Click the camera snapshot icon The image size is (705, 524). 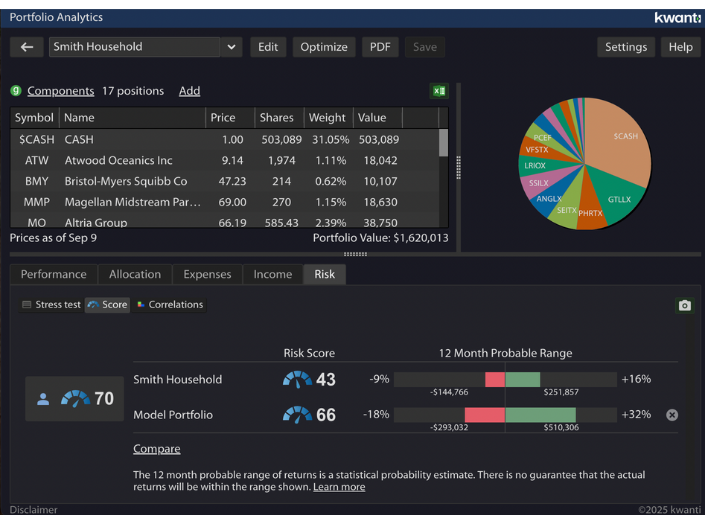click(684, 305)
